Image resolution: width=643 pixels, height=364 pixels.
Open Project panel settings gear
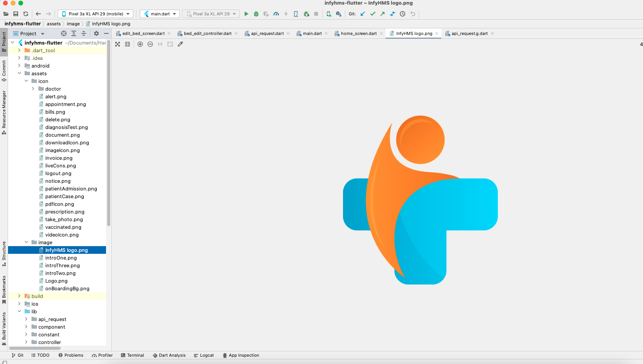[96, 33]
